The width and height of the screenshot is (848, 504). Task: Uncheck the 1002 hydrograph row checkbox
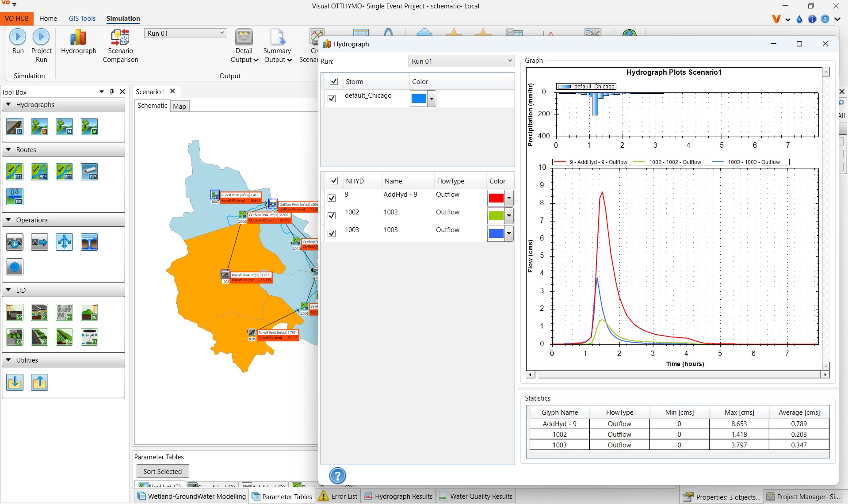(x=332, y=215)
